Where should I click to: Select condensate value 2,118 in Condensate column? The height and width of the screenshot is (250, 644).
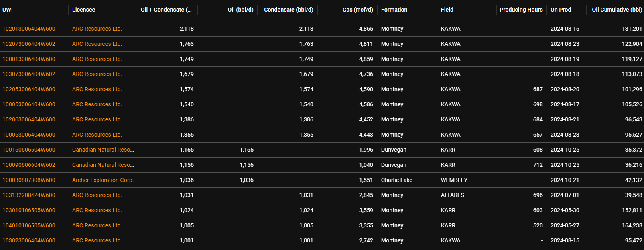pos(306,29)
